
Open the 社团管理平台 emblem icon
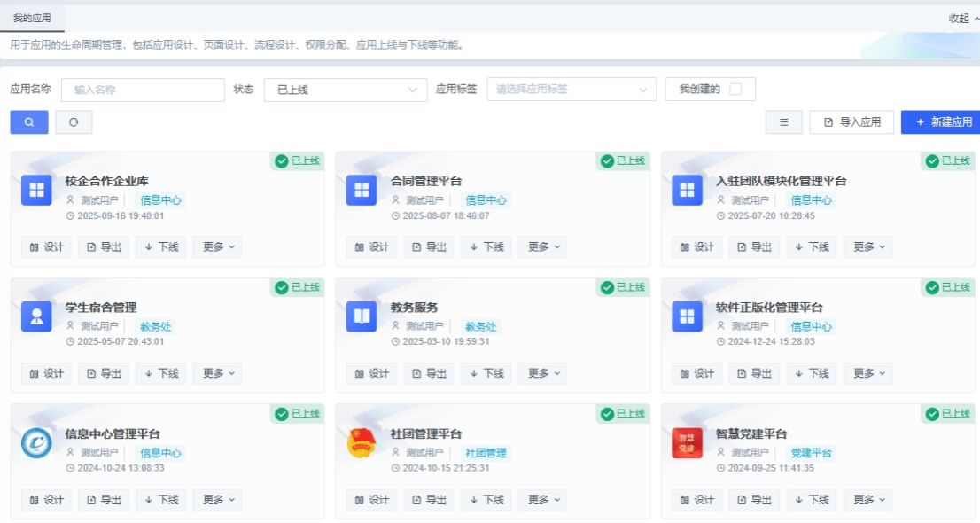tap(362, 443)
